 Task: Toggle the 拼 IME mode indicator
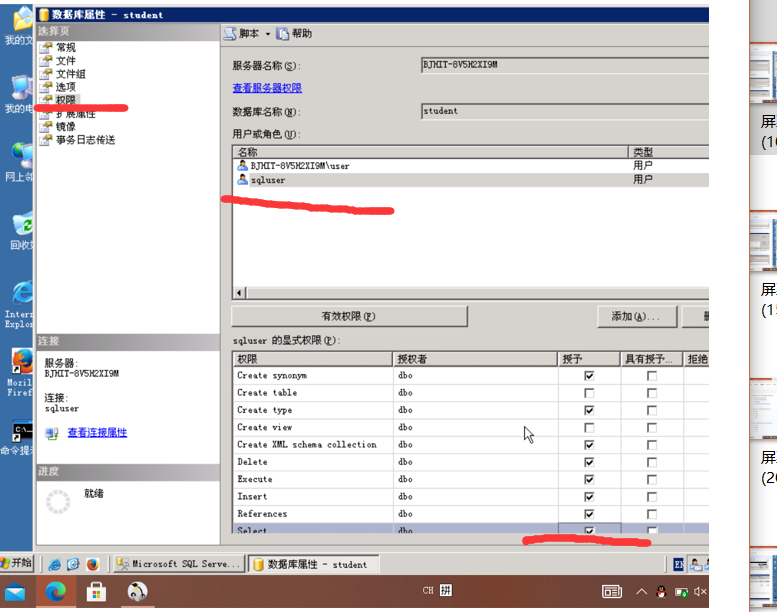pyautogui.click(x=445, y=590)
